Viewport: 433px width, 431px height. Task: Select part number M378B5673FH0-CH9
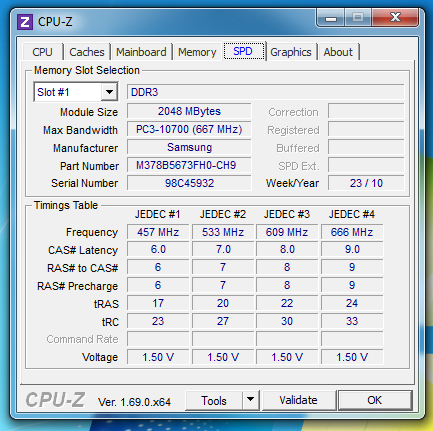pyautogui.click(x=189, y=165)
